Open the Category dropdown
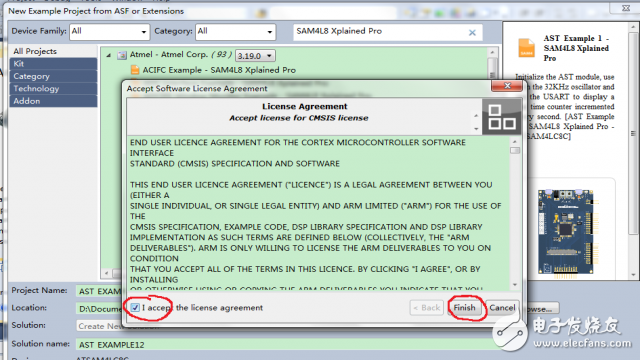640x360 pixels. (x=236, y=31)
